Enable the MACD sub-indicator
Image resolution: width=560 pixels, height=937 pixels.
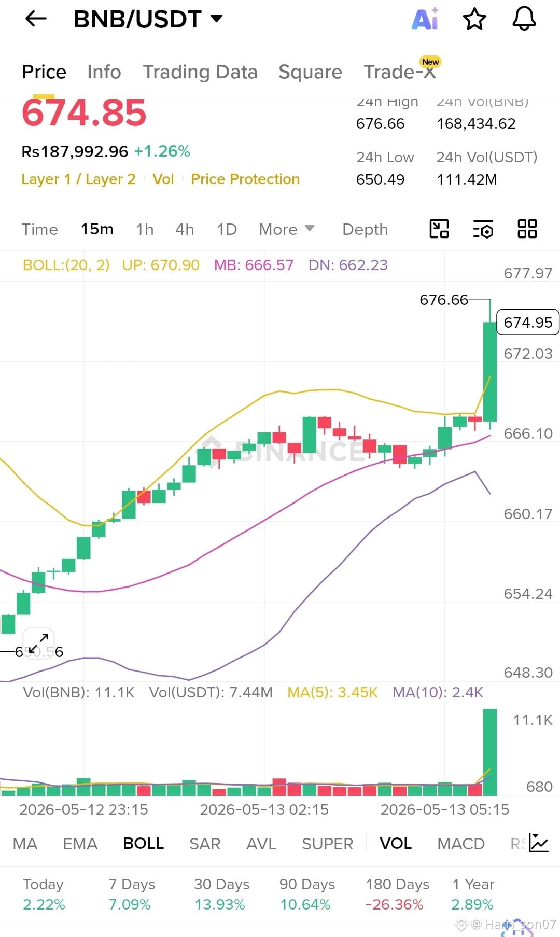[461, 844]
